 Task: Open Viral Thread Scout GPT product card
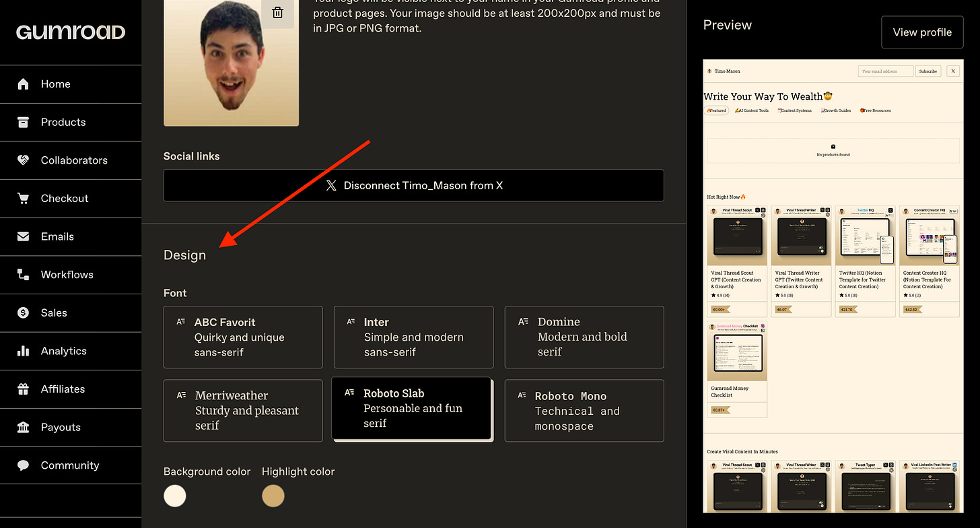737,261
